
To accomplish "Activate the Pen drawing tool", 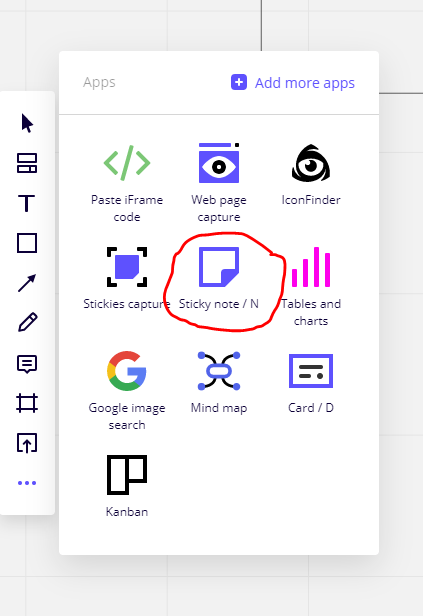I will click(27, 323).
